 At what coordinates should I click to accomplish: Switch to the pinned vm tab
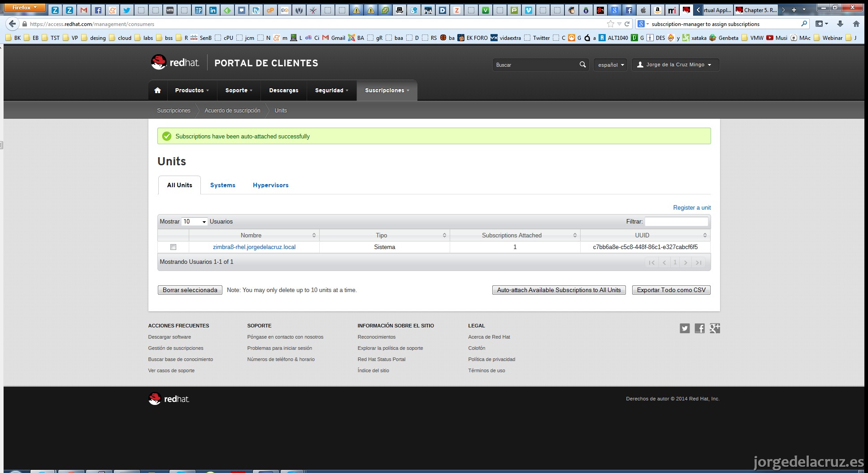point(170,10)
